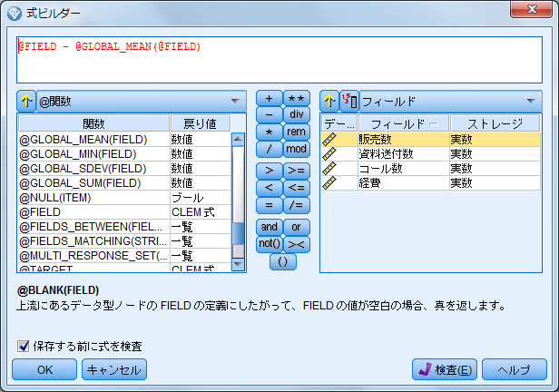Sort by the フィールド column header
559x392 pixels.
(x=404, y=123)
